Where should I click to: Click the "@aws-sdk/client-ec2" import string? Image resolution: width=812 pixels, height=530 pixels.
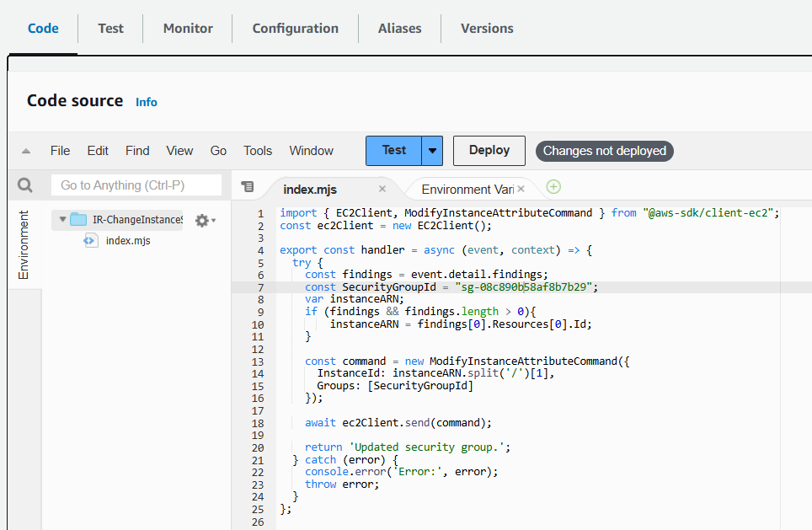tap(708, 213)
